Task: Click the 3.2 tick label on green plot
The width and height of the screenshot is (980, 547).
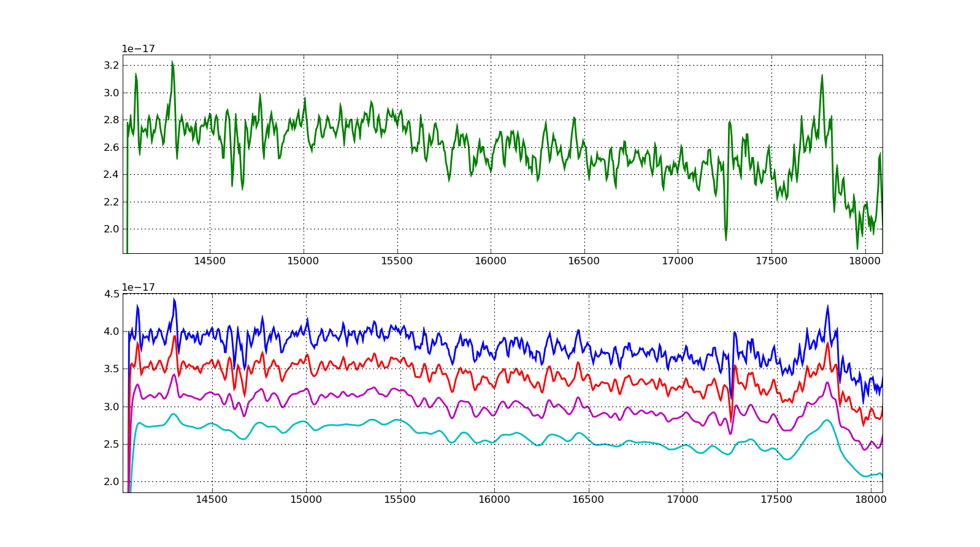Action: pyautogui.click(x=112, y=66)
